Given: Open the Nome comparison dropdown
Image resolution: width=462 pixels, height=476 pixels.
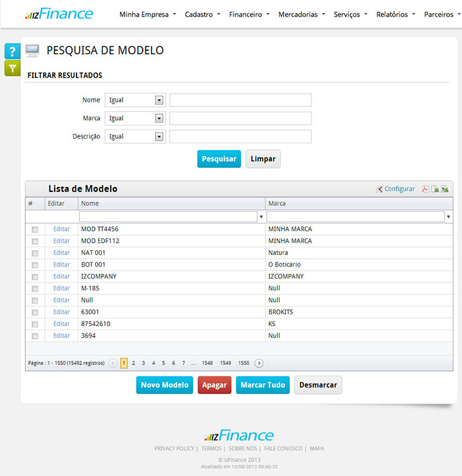Looking at the screenshot, I should click(x=135, y=100).
